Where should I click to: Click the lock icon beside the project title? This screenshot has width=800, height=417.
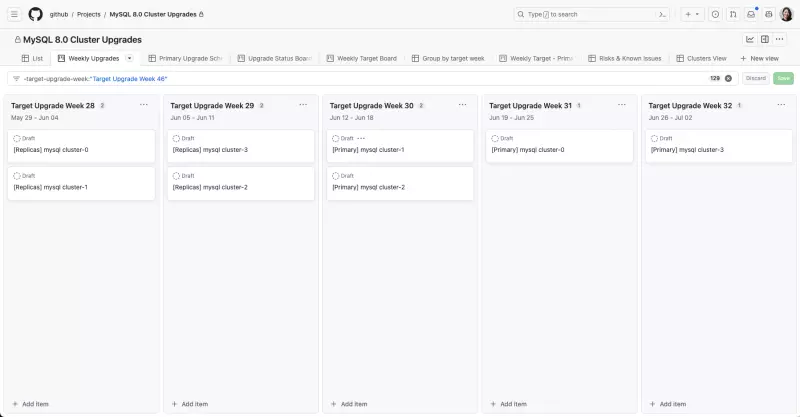pos(18,40)
